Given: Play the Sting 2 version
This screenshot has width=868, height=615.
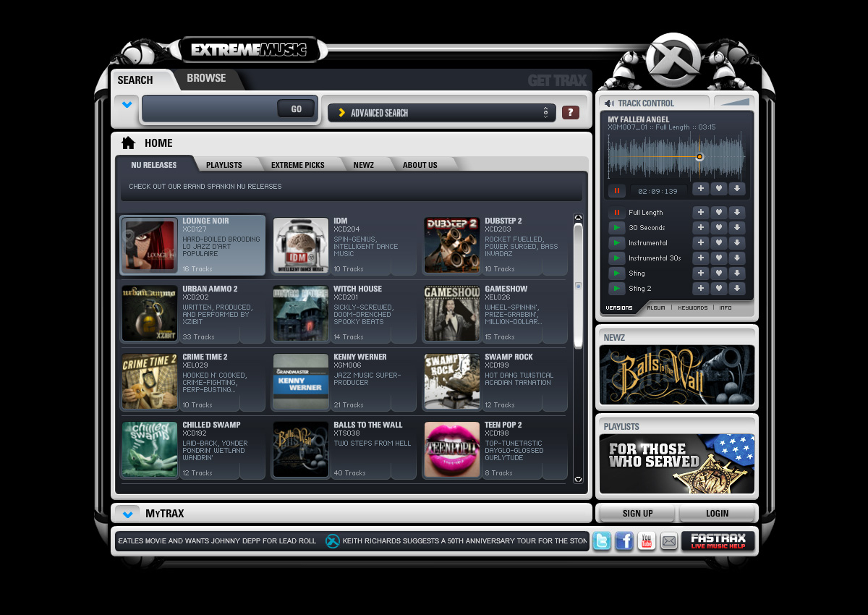Looking at the screenshot, I should tap(617, 289).
